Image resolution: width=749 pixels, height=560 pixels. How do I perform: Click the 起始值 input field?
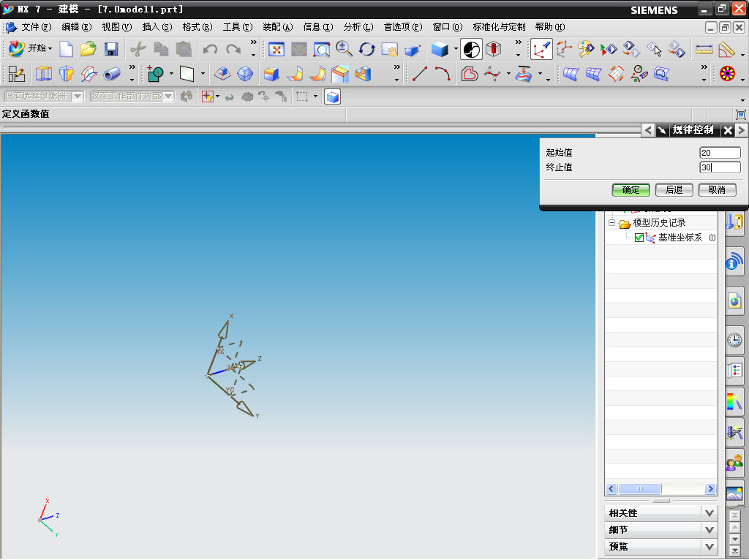click(x=720, y=153)
